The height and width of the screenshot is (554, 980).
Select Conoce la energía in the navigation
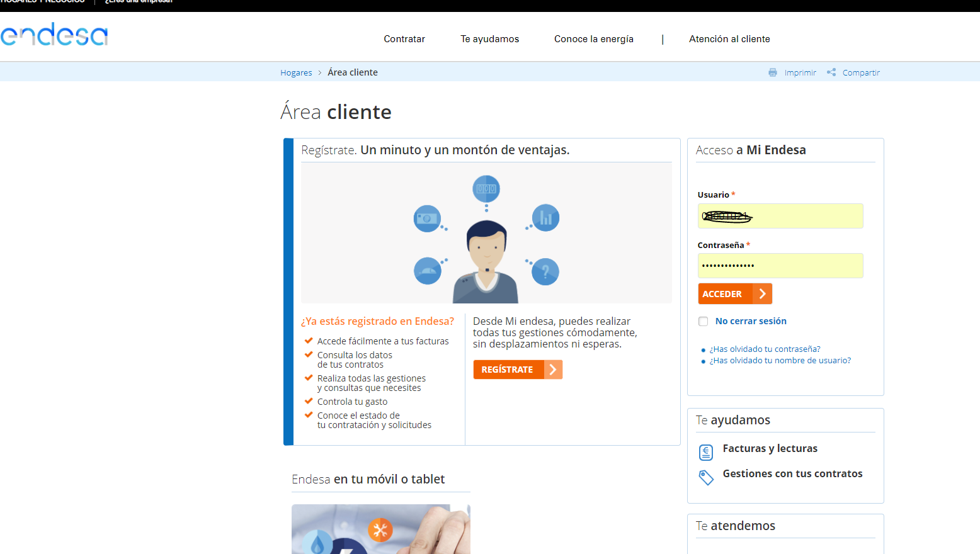pos(593,38)
